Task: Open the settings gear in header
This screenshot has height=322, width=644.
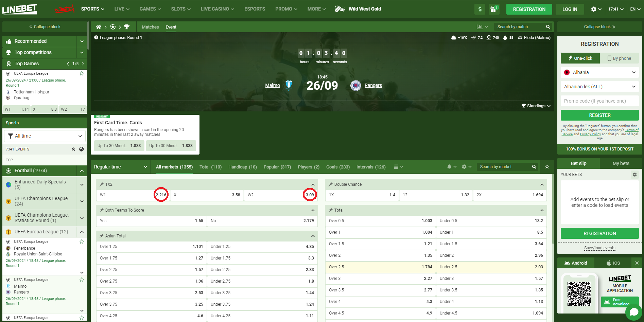Action: coord(594,9)
